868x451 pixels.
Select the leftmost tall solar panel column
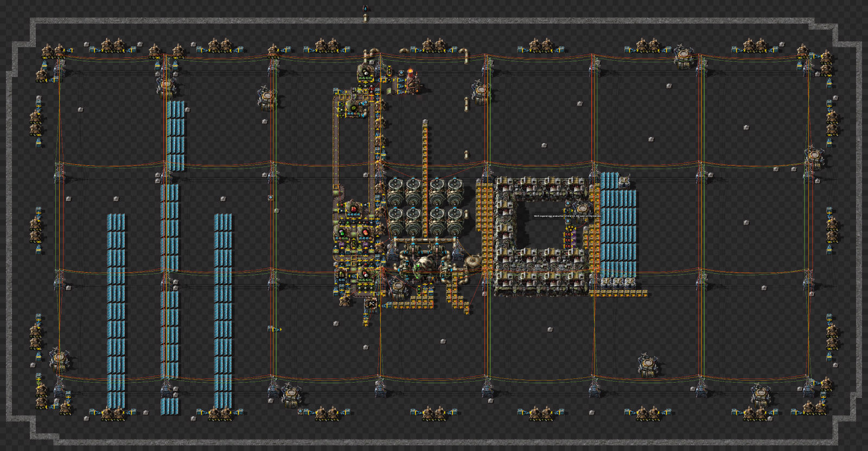(116, 311)
